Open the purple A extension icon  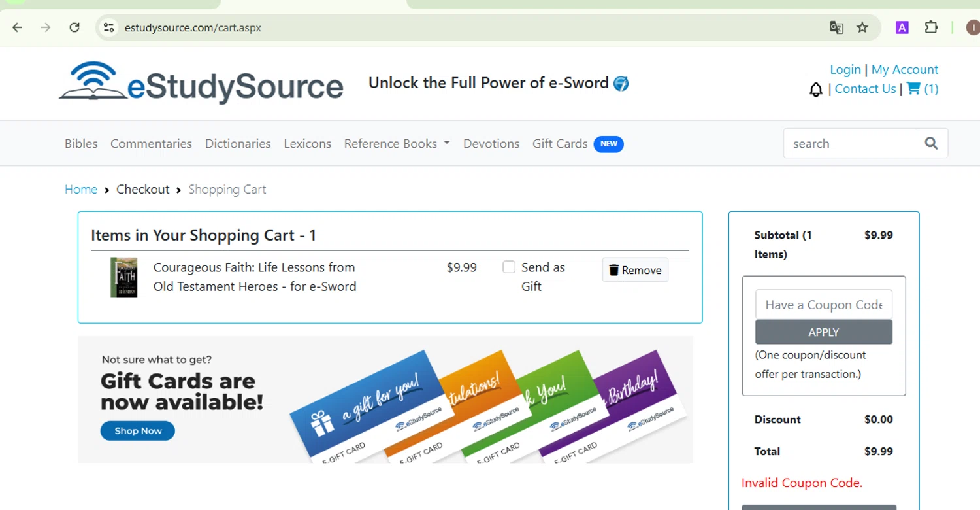902,27
